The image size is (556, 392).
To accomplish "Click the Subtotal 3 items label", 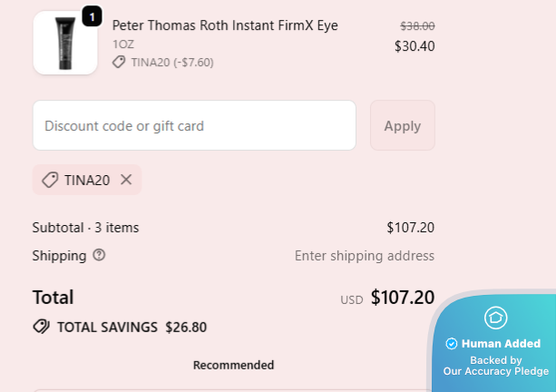I will click(85, 228).
